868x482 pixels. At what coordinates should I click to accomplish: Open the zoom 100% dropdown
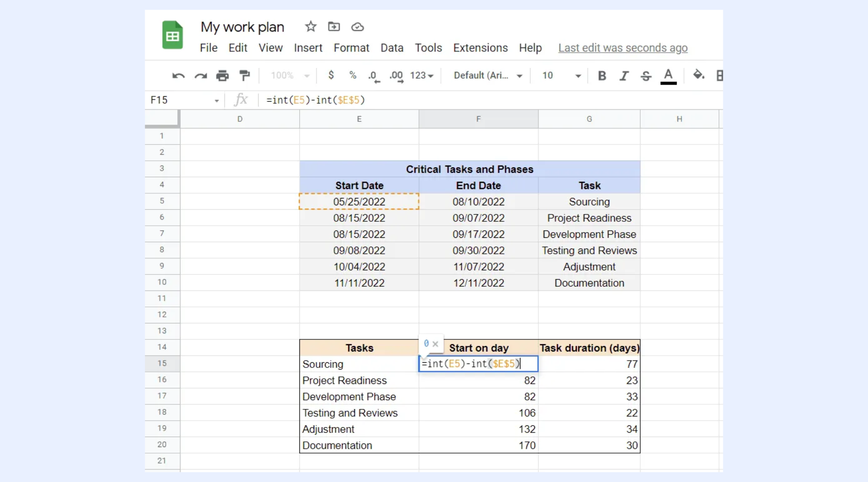coord(290,76)
